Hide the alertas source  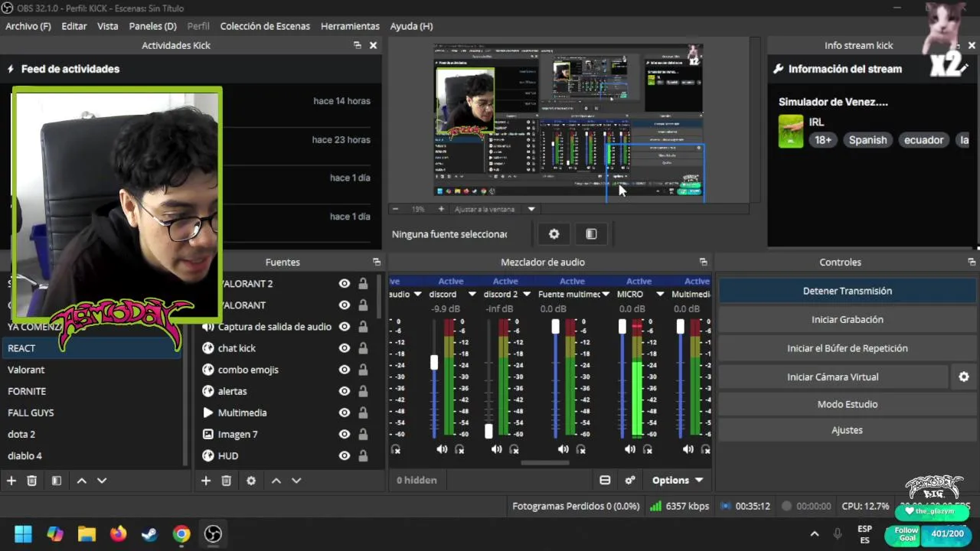pos(345,391)
